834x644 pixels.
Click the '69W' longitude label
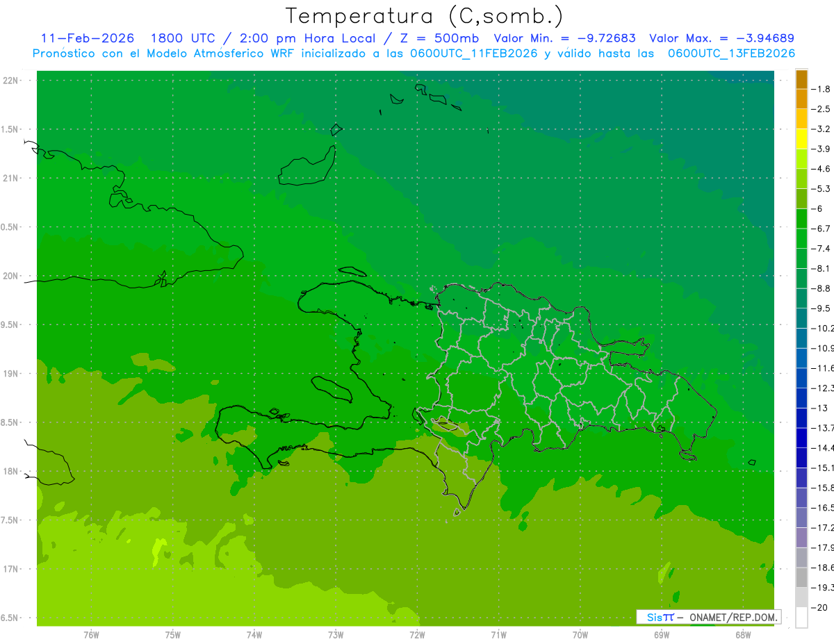coord(661,635)
